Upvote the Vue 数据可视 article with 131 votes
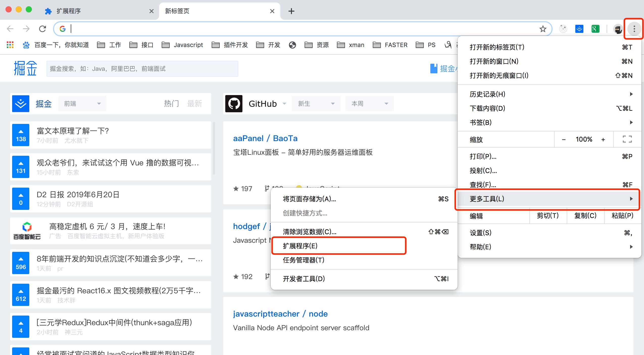 click(21, 167)
